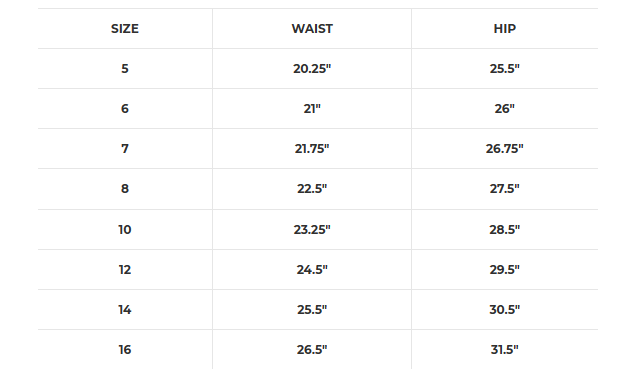Select the size 14 row label
This screenshot has width=636, height=378.
pos(125,310)
